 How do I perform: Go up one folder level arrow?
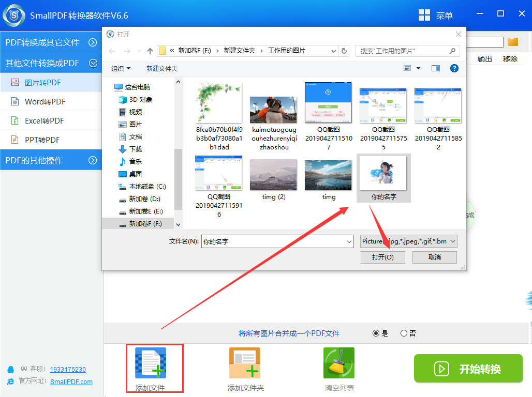click(x=150, y=51)
